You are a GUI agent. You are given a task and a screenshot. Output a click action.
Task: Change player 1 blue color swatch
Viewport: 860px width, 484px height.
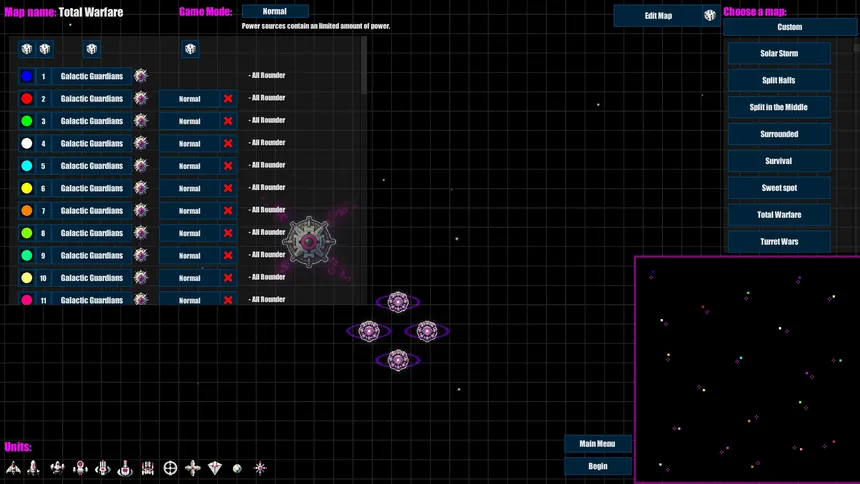(x=26, y=76)
